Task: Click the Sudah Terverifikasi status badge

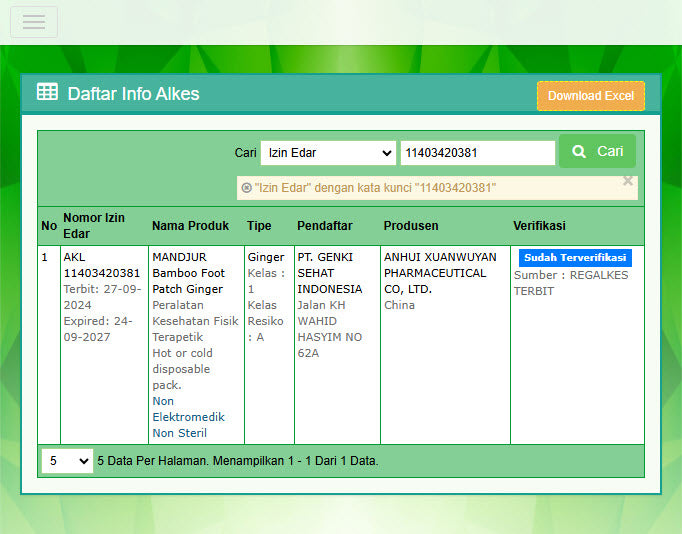Action: (x=574, y=258)
